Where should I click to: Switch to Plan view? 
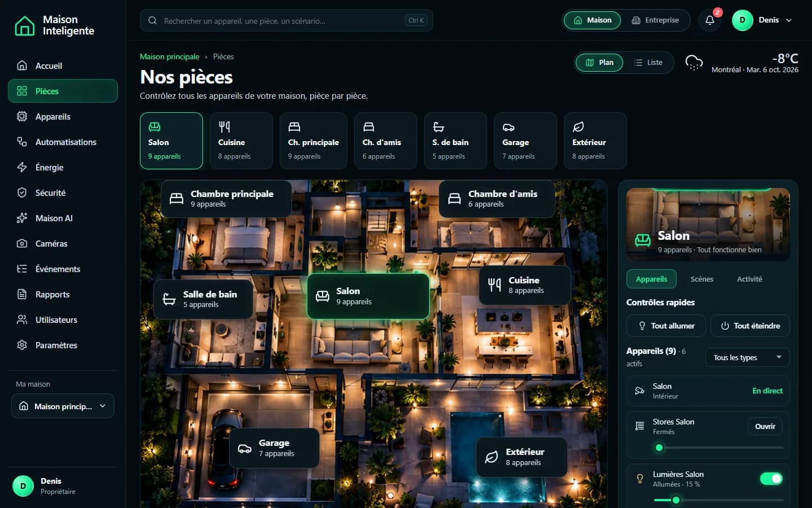point(599,63)
